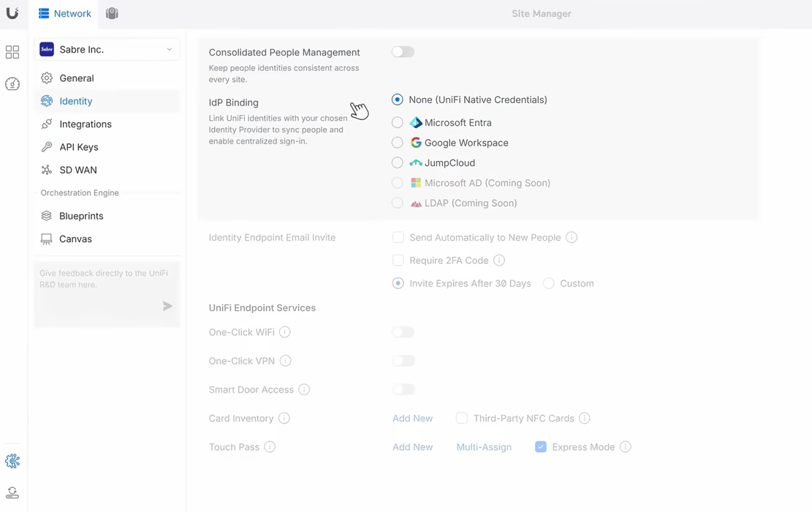This screenshot has width=812, height=512.
Task: Open Canvas page
Action: click(x=107, y=239)
